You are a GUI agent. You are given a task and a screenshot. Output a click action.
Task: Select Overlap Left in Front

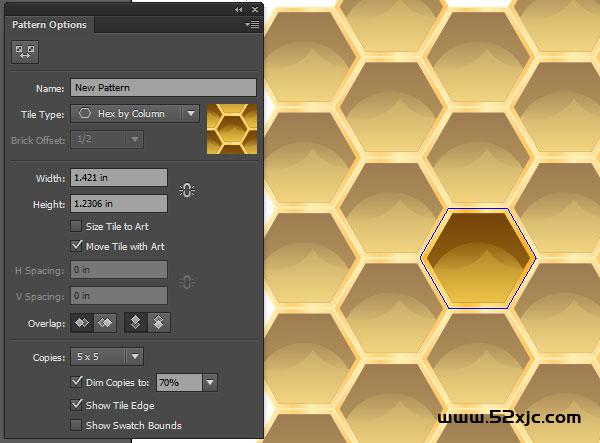tap(79, 323)
